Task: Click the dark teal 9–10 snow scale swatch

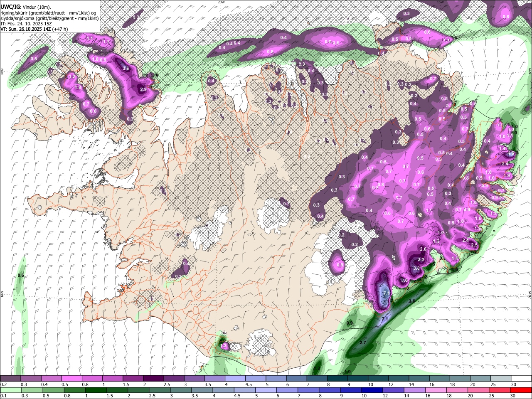Action: (x=357, y=379)
